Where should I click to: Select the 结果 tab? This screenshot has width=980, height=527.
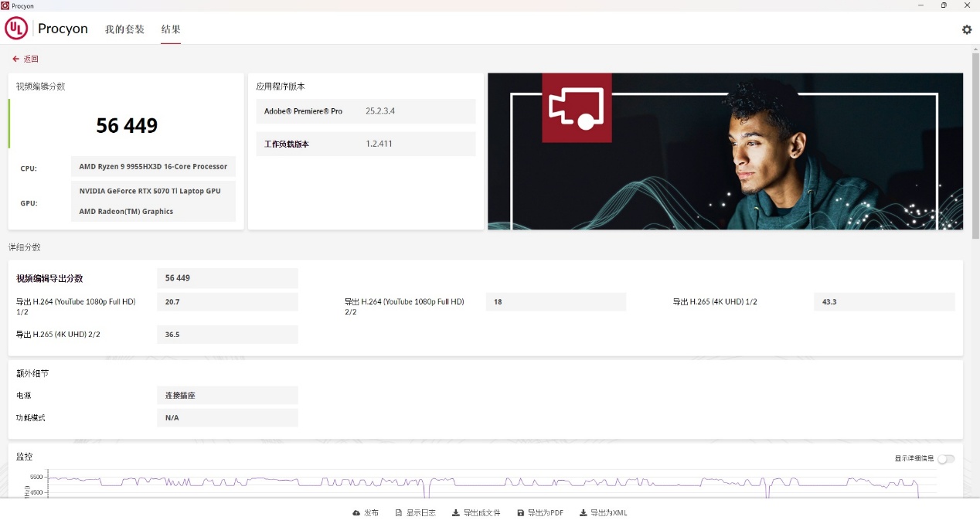pos(171,29)
